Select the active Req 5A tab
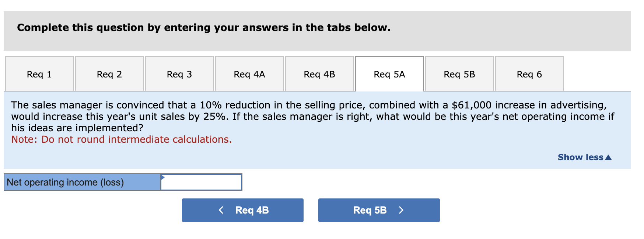This screenshot has height=239, width=644. coord(389,74)
